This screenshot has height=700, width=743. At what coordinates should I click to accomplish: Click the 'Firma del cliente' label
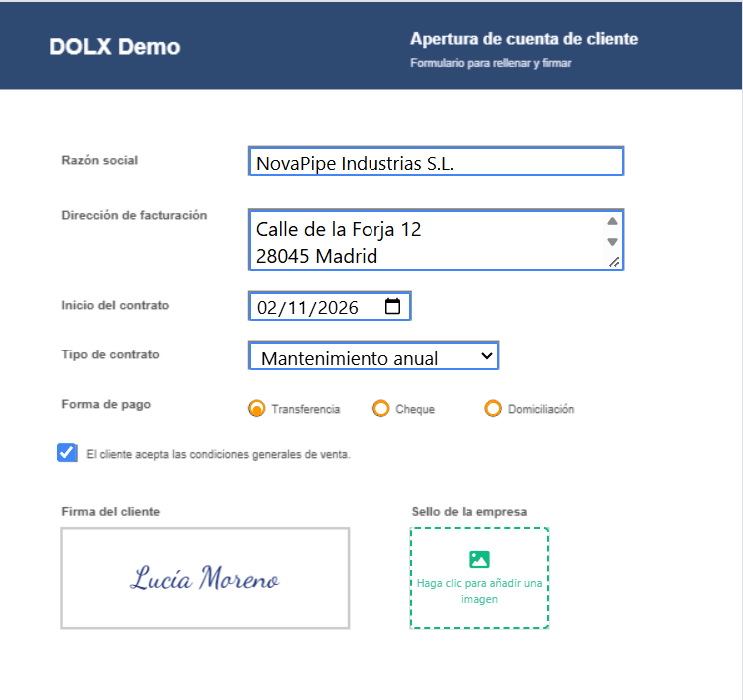tap(111, 512)
